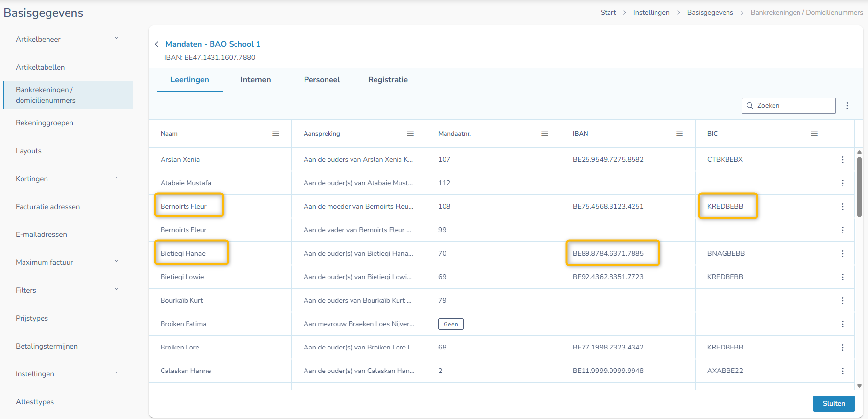Open actions for Bernoirts Fleur mandate 99
This screenshot has height=419, width=868.
(843, 230)
